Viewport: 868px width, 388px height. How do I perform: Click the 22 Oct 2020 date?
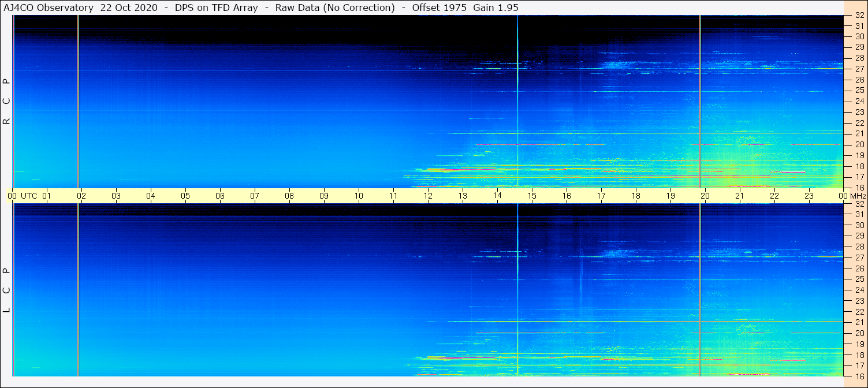tap(125, 8)
